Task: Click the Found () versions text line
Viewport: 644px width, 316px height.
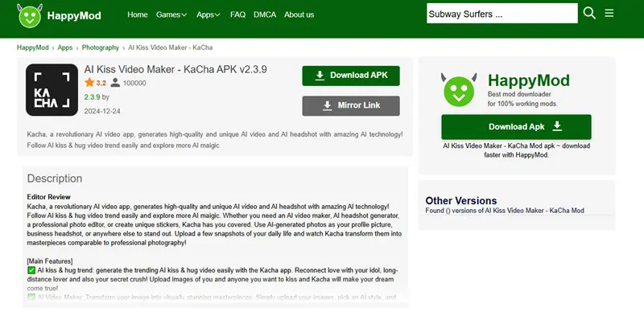Action: click(x=505, y=211)
